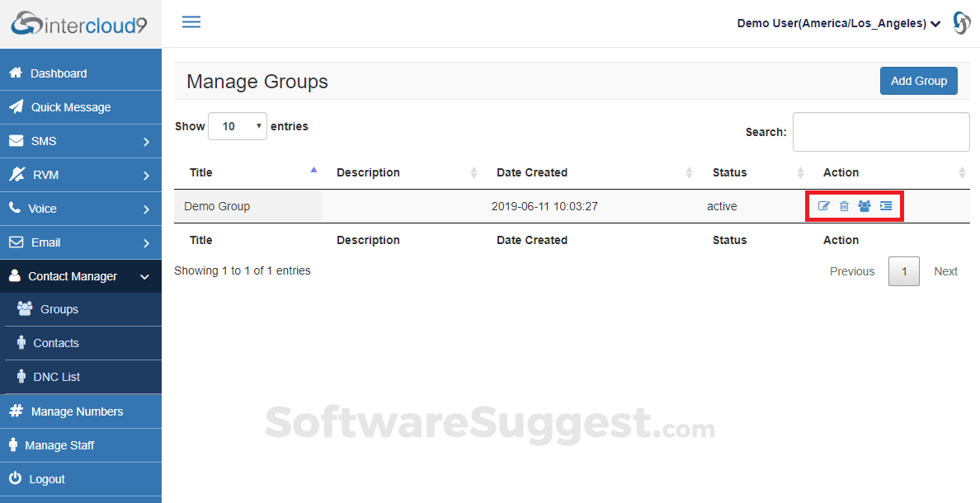Screen dimensions: 980x503
Task: Click the circular logo icon top right
Action: click(962, 23)
